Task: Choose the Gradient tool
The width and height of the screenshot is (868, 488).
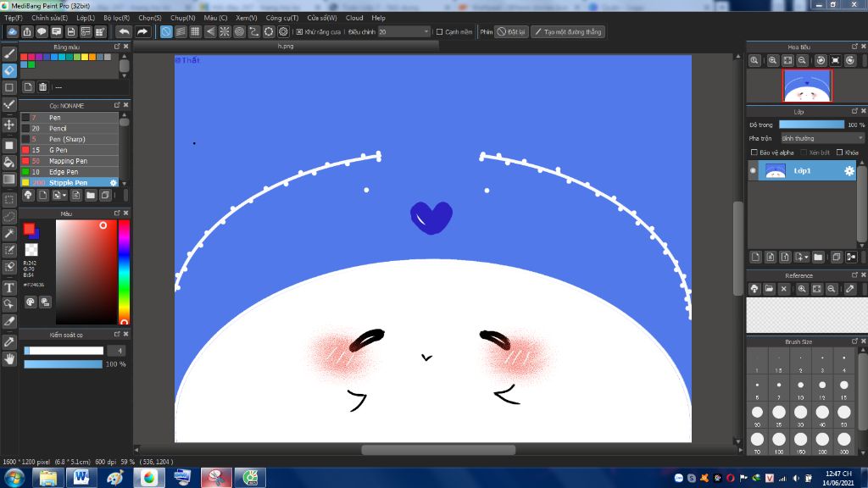Action: pyautogui.click(x=9, y=180)
